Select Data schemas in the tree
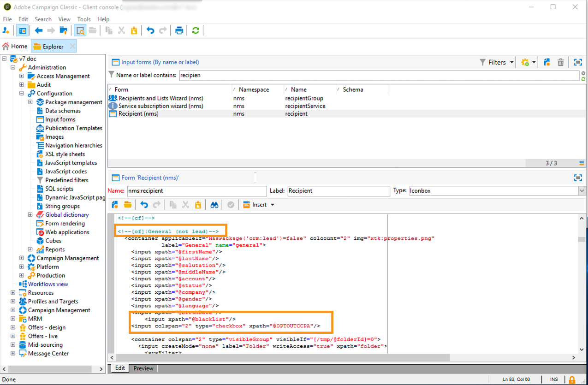 pos(63,111)
